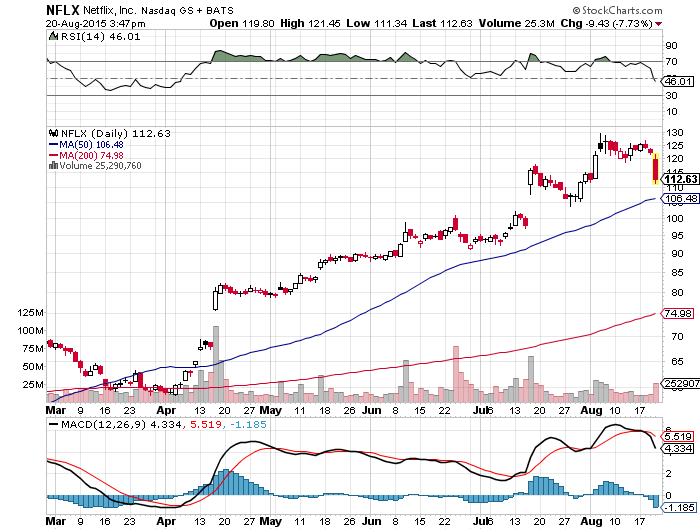
Task: Click the 20-Aug-2015 3:47pm timestamp
Action: (x=96, y=24)
